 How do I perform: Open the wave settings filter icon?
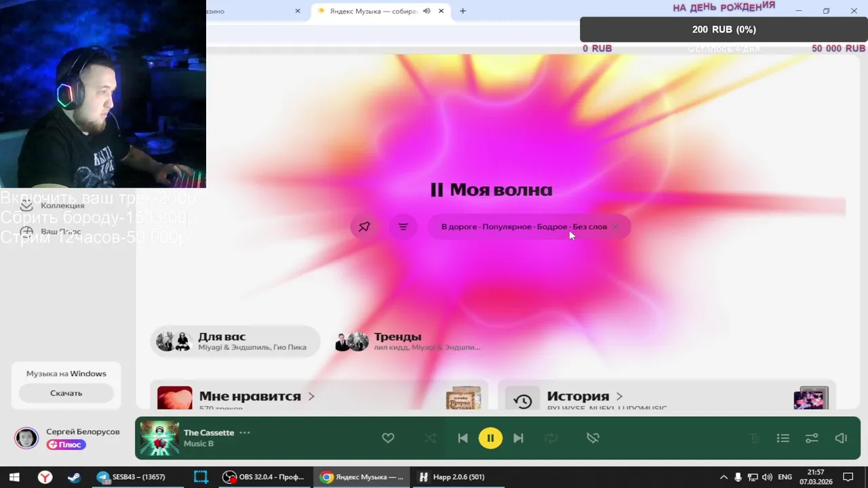[x=403, y=226]
